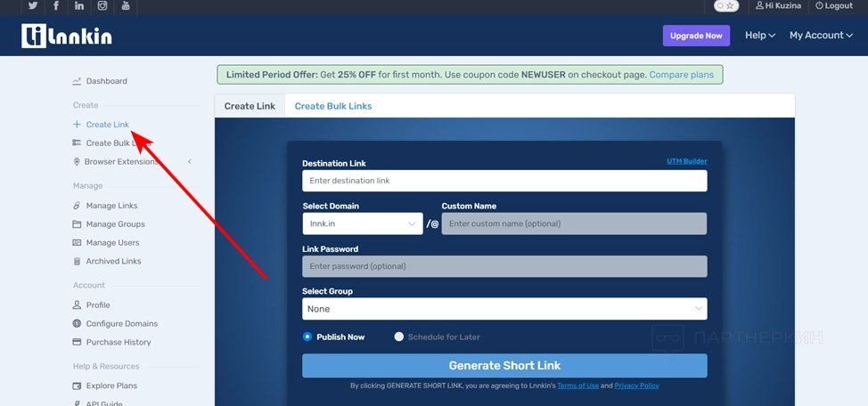
Task: Click the Archived Links trash icon
Action: [x=77, y=262]
